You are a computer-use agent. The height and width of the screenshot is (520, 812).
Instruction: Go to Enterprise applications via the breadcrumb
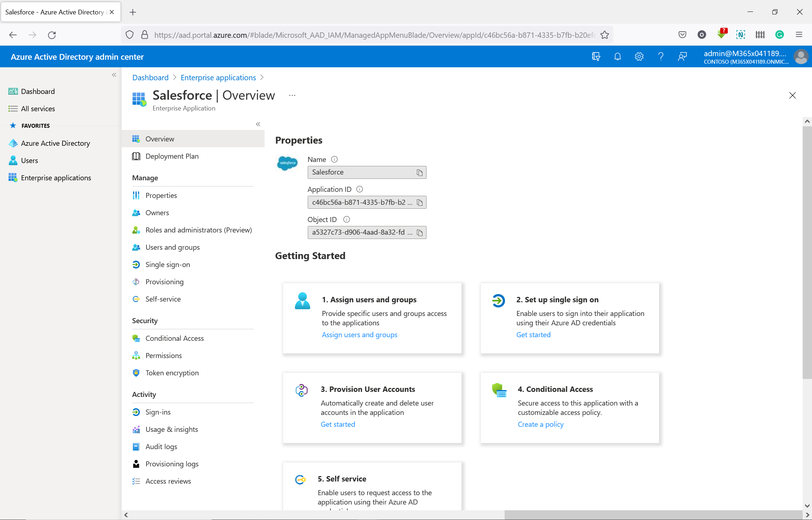218,77
